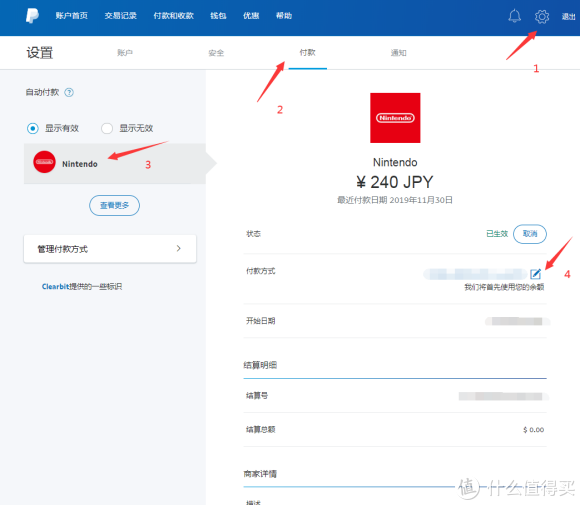Click the Nintendo name above the amount

pos(395,162)
